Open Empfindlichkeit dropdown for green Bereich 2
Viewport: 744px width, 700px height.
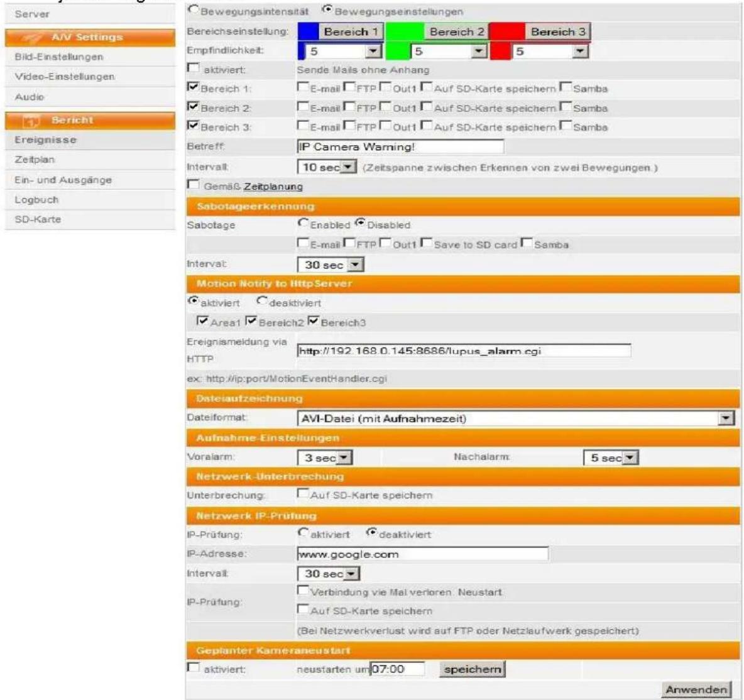[x=449, y=52]
